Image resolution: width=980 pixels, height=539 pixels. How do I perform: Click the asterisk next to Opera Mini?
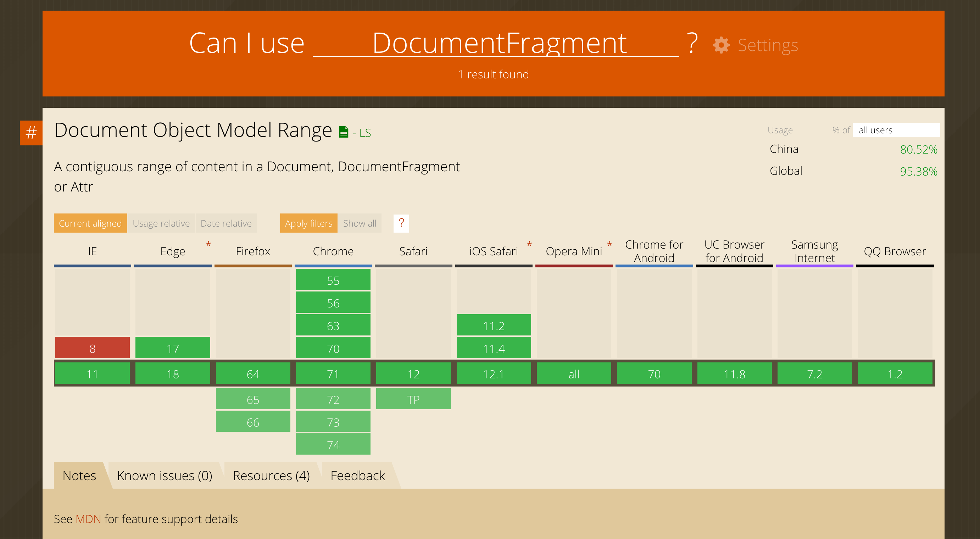pyautogui.click(x=609, y=245)
